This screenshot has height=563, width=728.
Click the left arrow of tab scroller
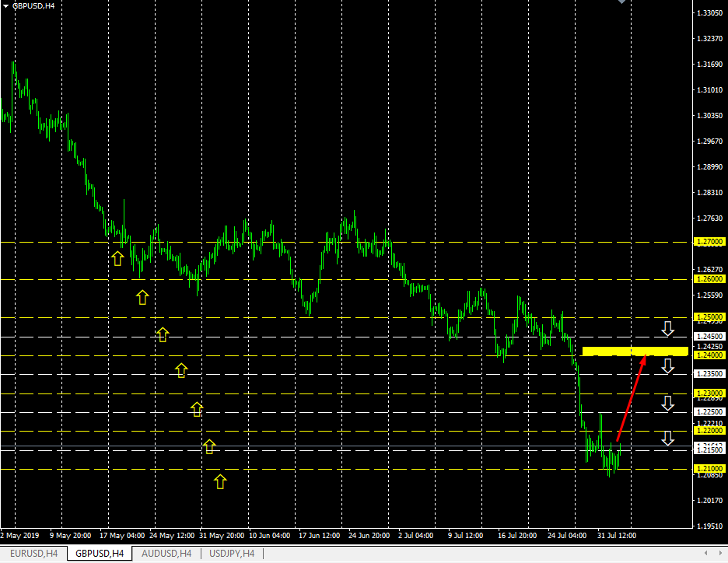point(705,553)
